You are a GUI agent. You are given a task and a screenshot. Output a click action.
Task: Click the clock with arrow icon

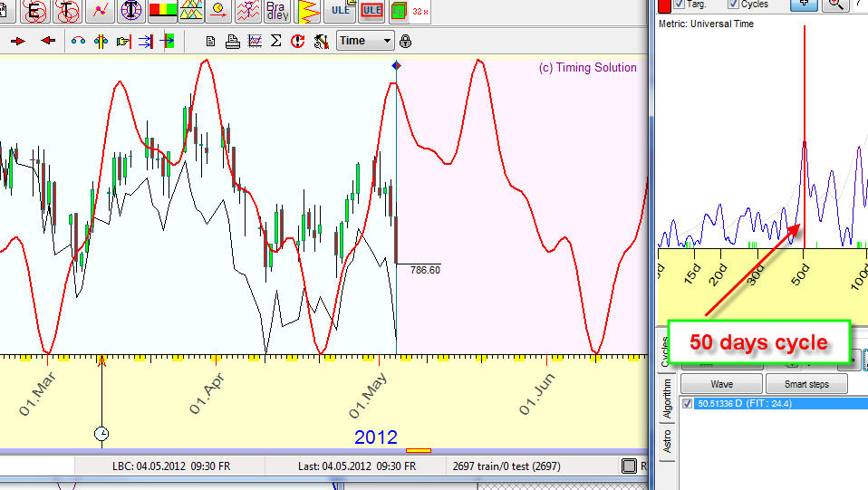[x=218, y=11]
